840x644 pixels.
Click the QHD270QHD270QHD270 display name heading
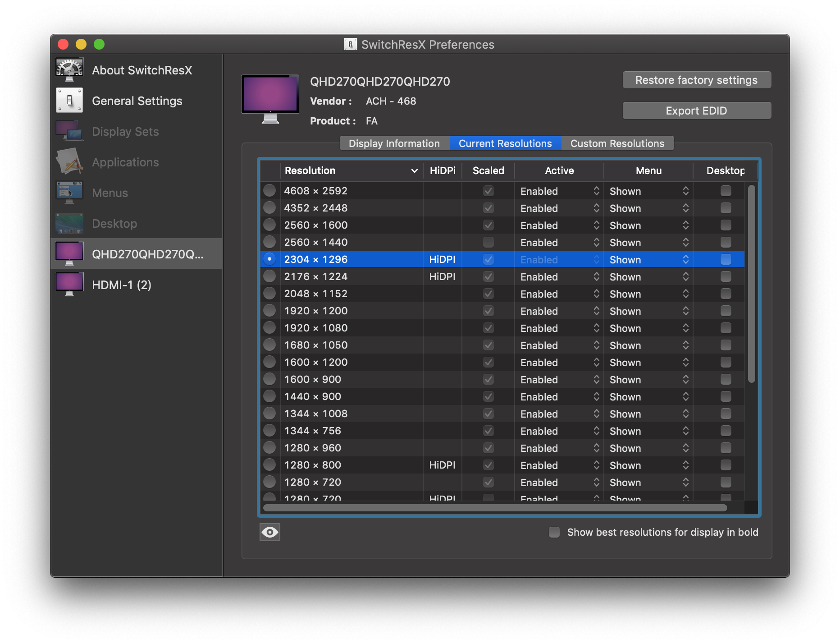(x=380, y=81)
